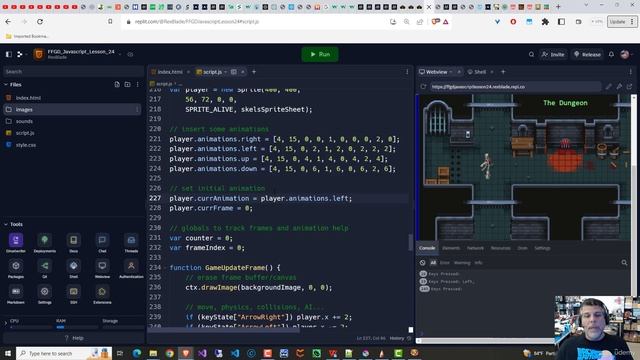Image resolution: width=640 pixels, height=360 pixels.
Task: Open the notifications bell
Action: (611, 54)
